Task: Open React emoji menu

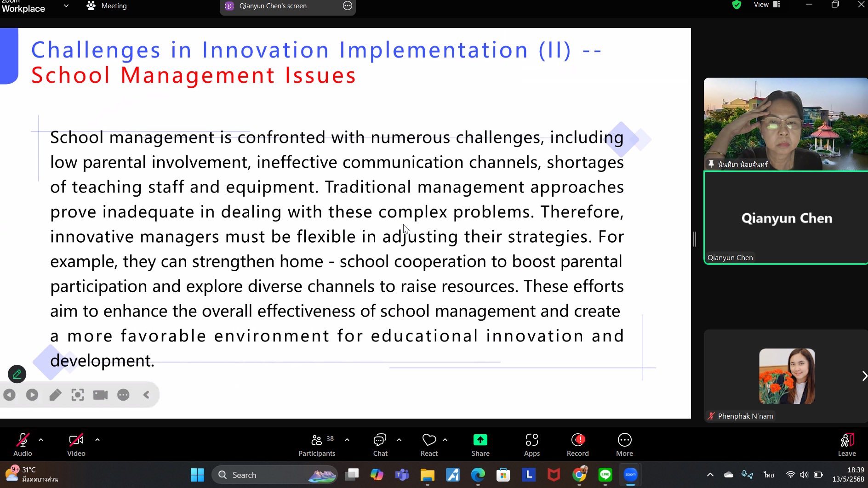Action: [429, 444]
